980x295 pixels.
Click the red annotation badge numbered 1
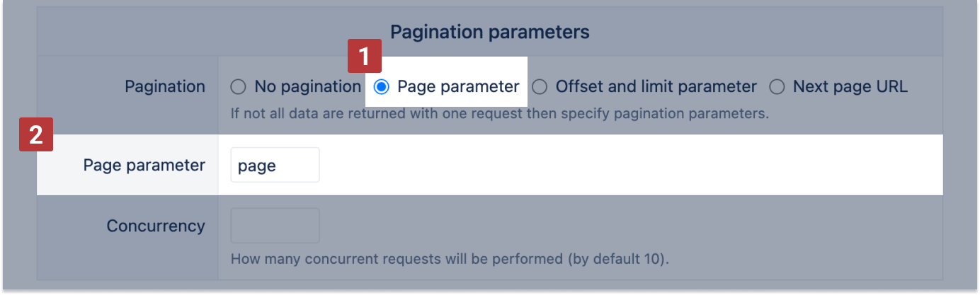(364, 56)
